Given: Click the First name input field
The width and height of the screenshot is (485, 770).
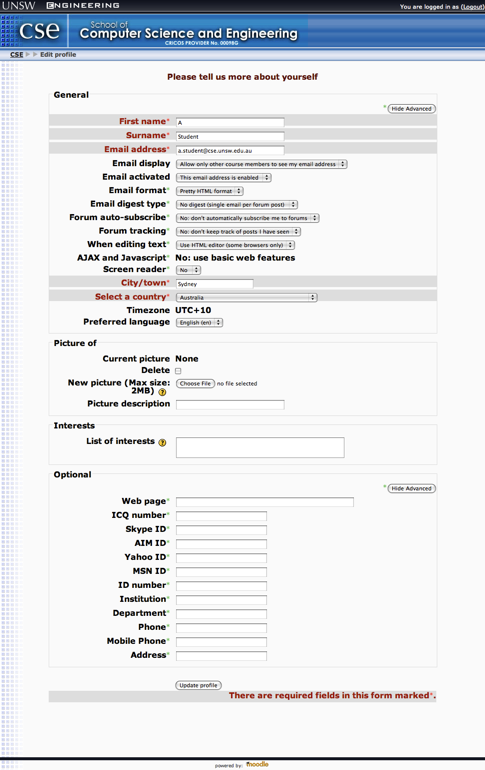Looking at the screenshot, I should (x=230, y=122).
